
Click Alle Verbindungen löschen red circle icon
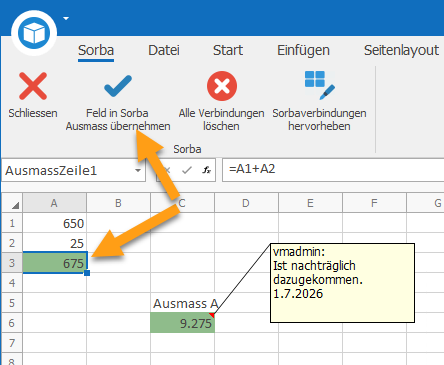pos(222,86)
